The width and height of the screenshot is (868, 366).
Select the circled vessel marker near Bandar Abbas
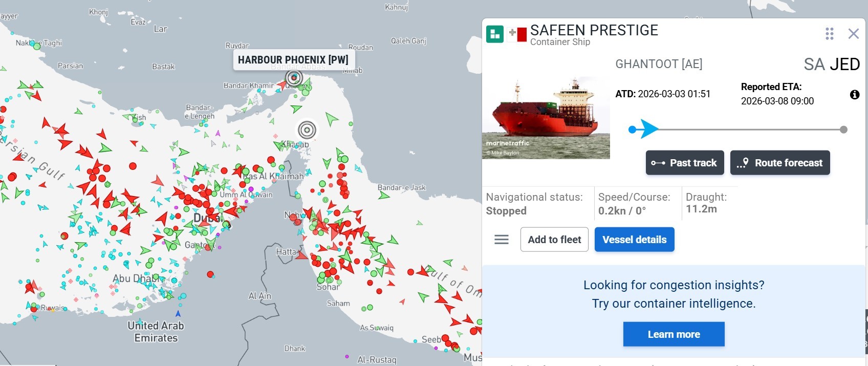pos(294,78)
